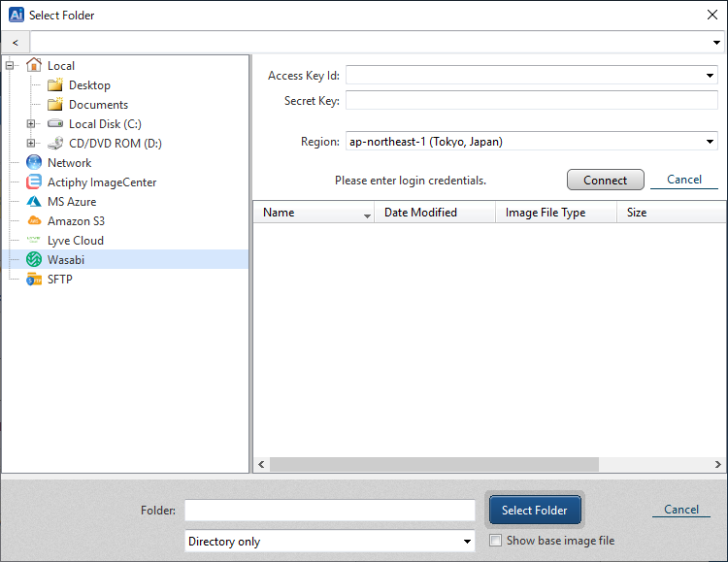
Task: Click the Secret Key input field
Action: [x=531, y=100]
